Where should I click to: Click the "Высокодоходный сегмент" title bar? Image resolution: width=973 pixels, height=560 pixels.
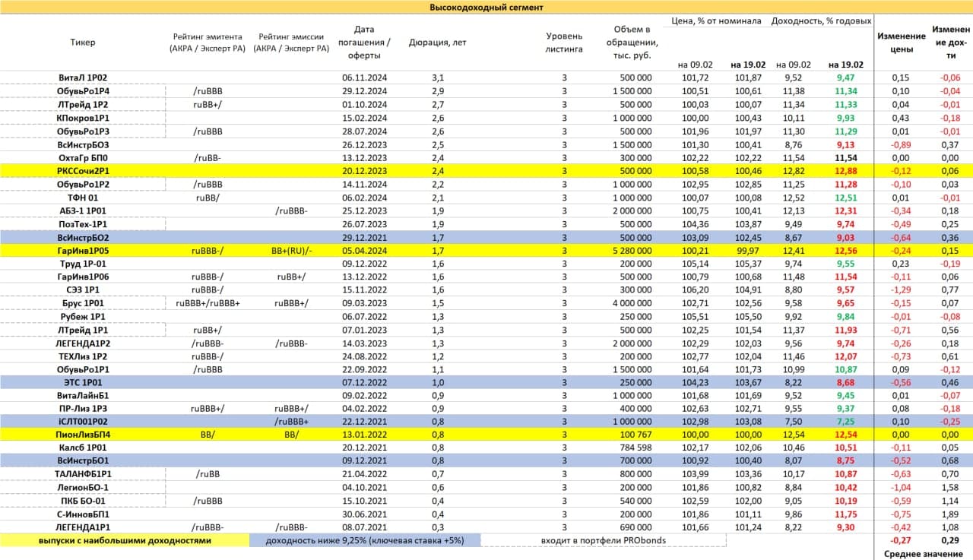point(486,7)
